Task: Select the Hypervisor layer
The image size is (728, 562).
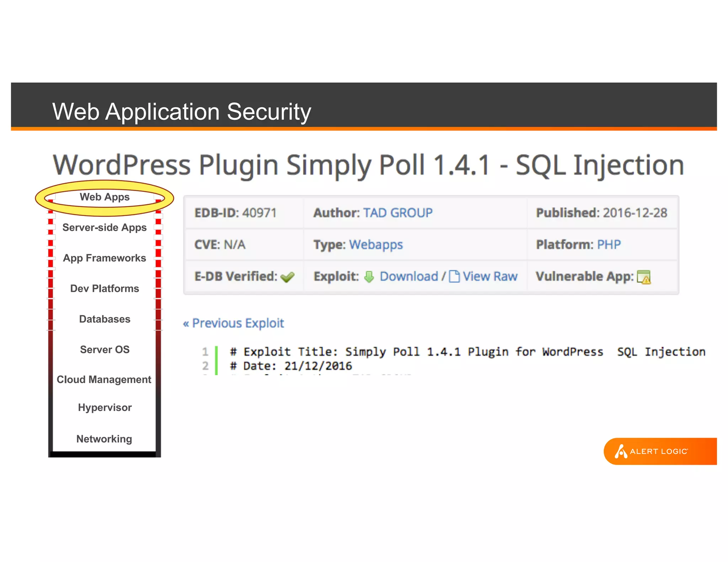Action: [105, 407]
